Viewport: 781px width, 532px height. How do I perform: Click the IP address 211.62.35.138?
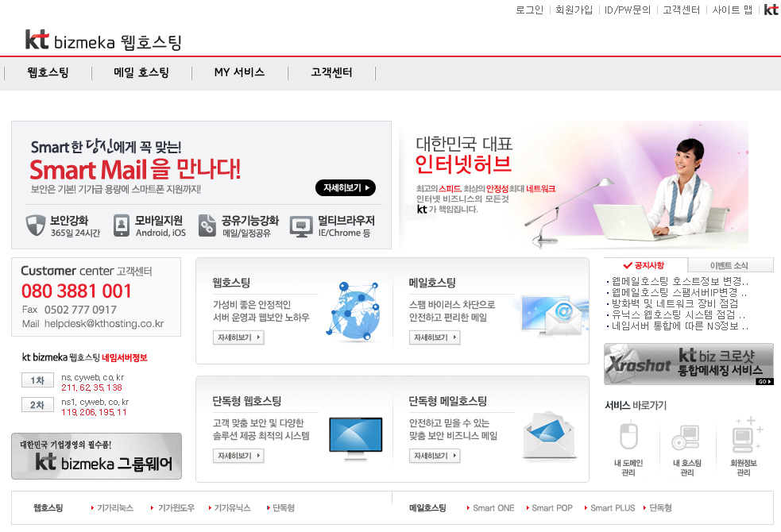[x=91, y=387]
